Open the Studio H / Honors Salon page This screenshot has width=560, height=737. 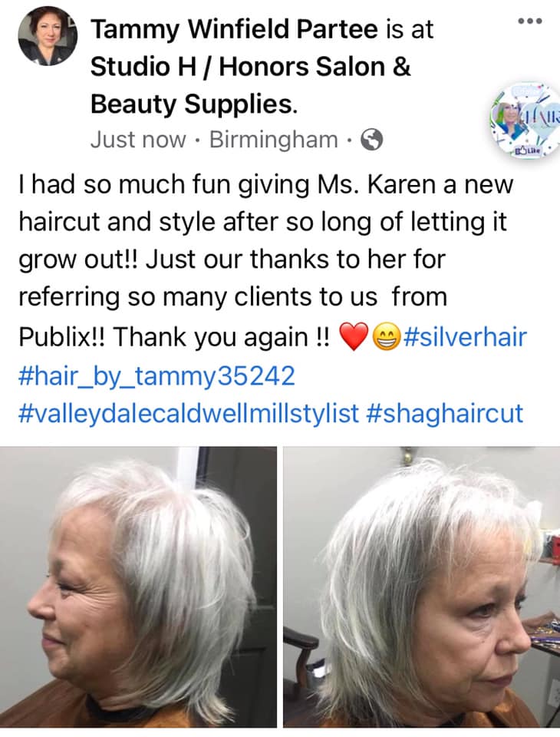[x=250, y=66]
